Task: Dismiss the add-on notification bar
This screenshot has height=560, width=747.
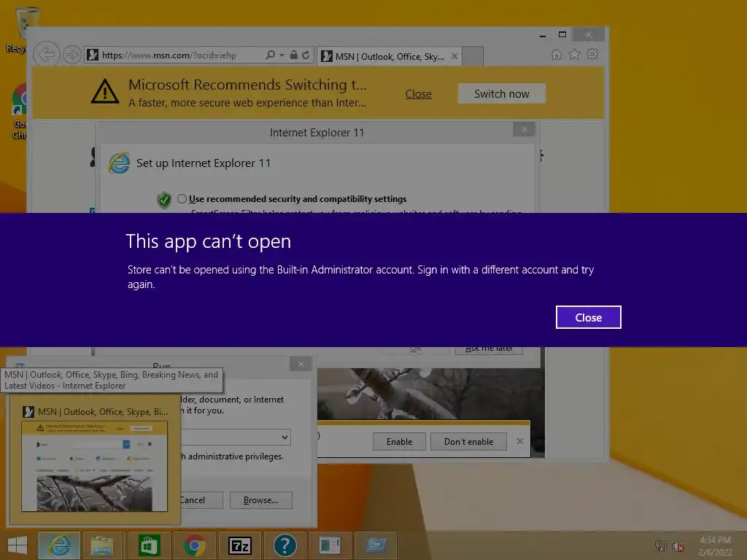Action: pyautogui.click(x=519, y=441)
